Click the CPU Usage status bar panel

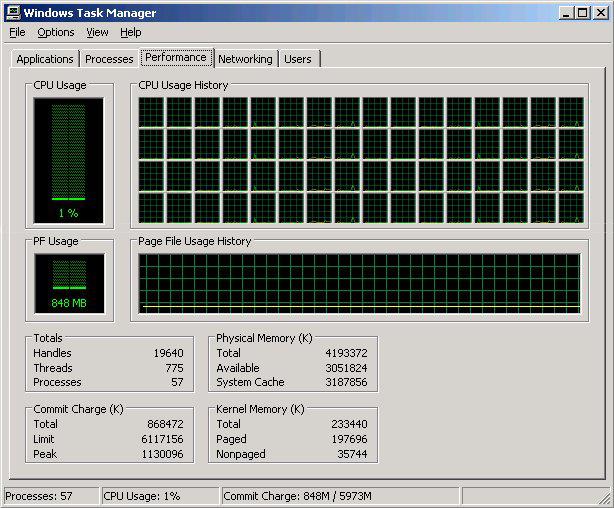(x=158, y=496)
